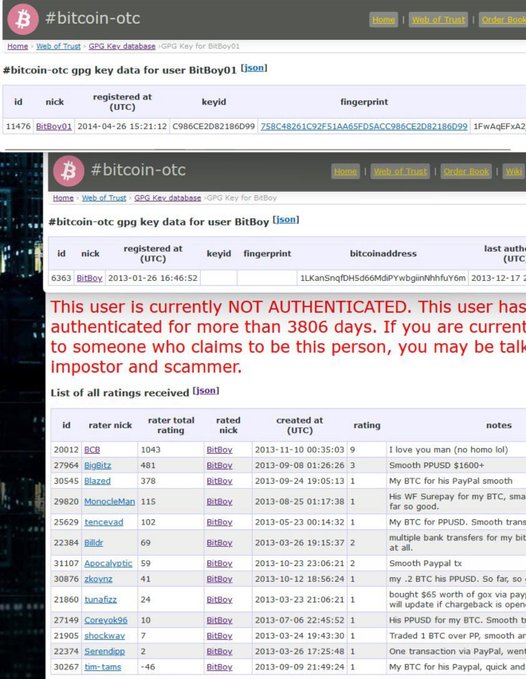
Task: Open Home menu in lower window header
Action: tap(345, 171)
